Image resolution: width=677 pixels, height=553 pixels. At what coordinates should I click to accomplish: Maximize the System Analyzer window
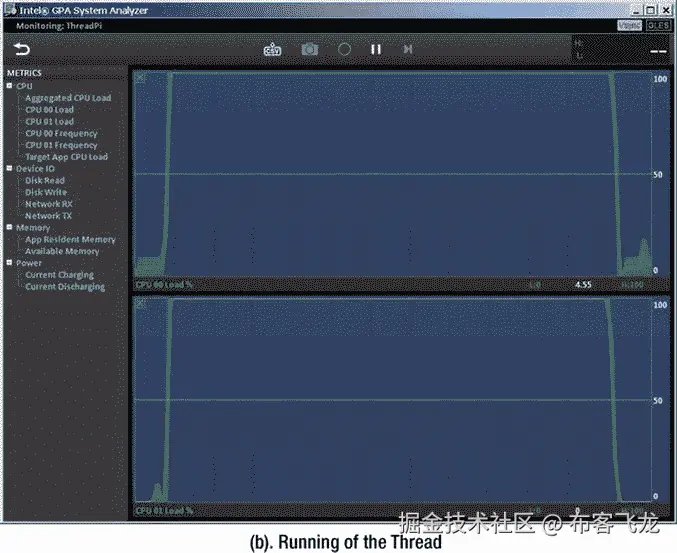(651, 10)
